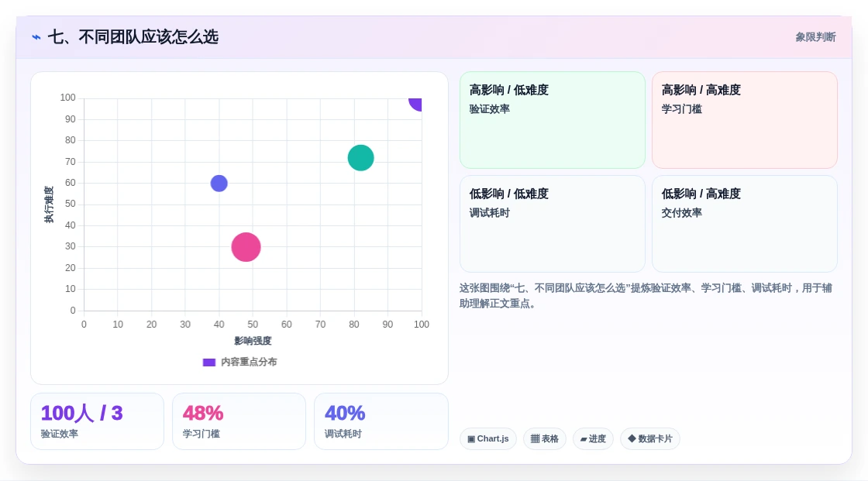
Task: Open the 高影响 / 高难度 quadrant card
Action: (745, 120)
